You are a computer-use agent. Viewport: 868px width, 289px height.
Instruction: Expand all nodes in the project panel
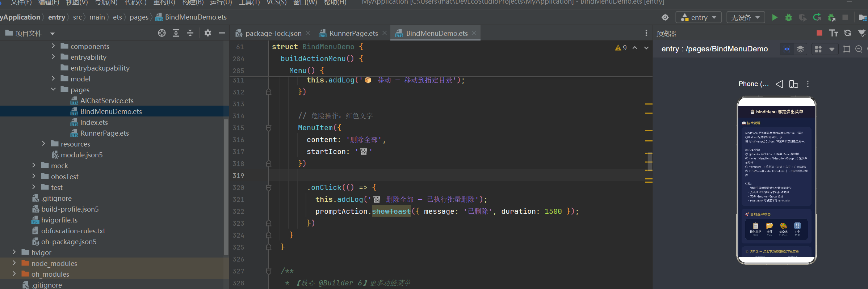tap(176, 33)
